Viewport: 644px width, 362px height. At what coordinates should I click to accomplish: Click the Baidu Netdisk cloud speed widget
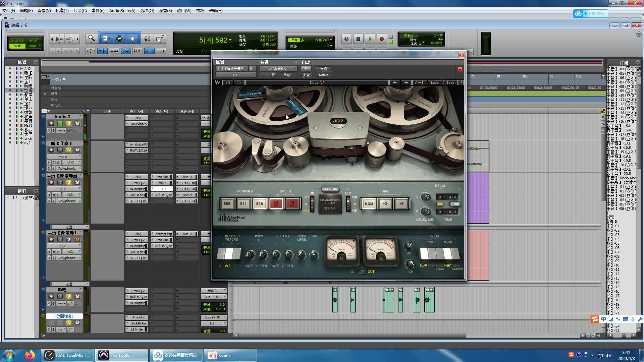(x=590, y=14)
